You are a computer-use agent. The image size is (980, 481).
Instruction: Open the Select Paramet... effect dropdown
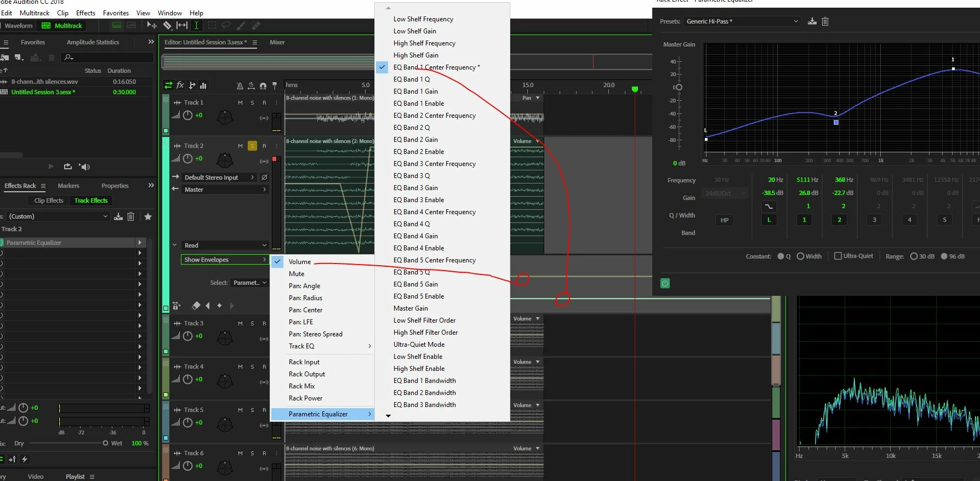pos(249,283)
